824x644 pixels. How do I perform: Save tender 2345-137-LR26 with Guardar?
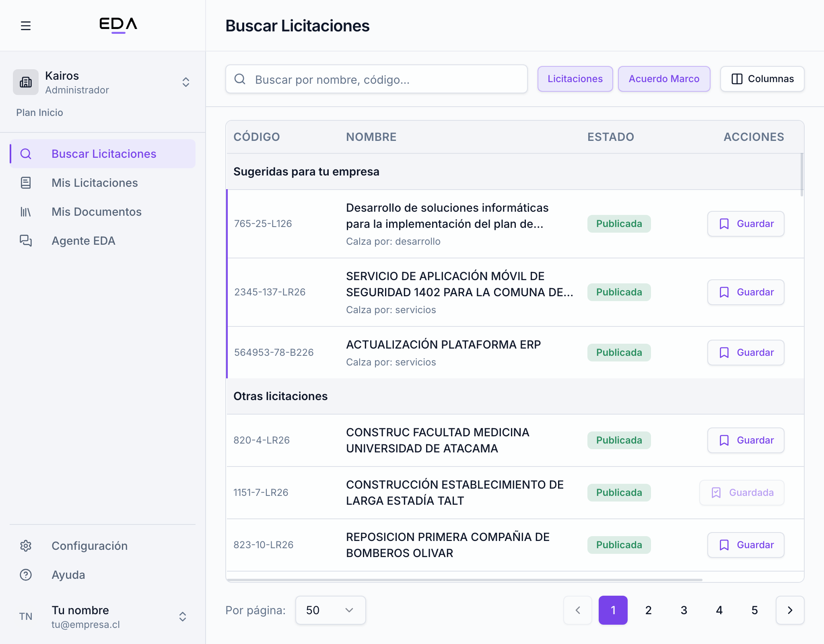coord(746,292)
